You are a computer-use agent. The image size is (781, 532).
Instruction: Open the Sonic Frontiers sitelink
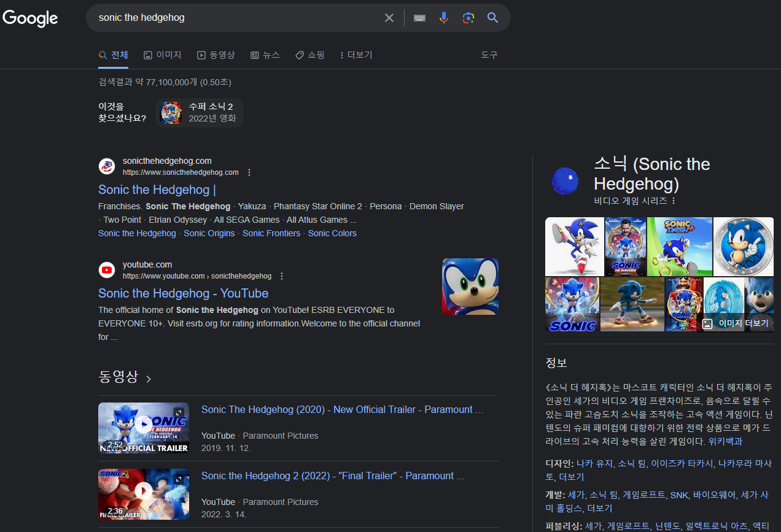coord(271,233)
